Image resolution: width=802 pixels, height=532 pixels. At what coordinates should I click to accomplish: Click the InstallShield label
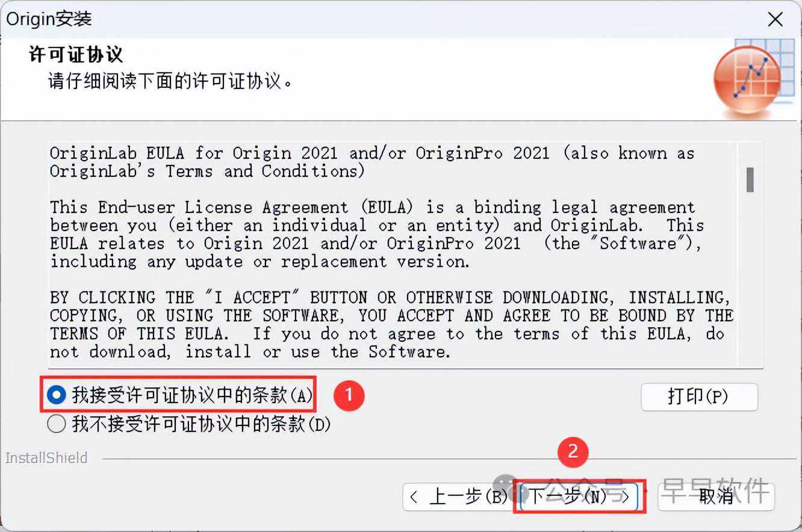coord(46,458)
